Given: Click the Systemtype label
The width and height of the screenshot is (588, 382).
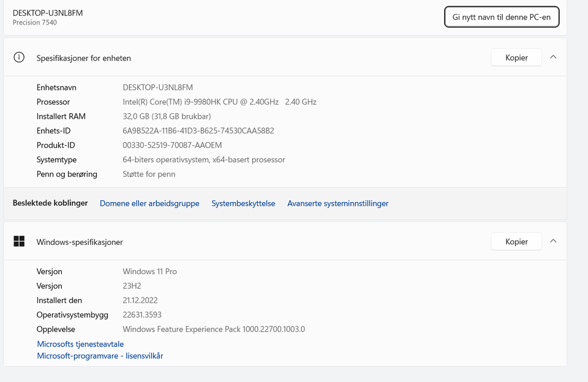Looking at the screenshot, I should [56, 160].
